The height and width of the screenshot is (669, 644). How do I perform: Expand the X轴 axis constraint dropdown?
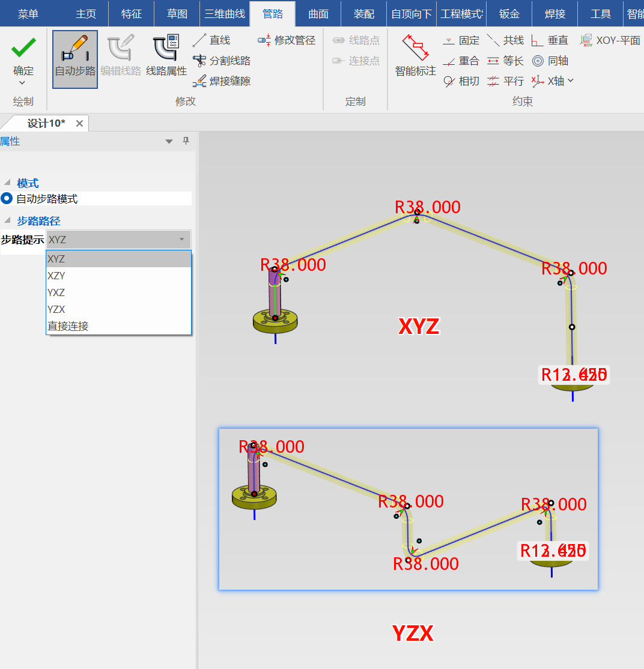coord(571,80)
